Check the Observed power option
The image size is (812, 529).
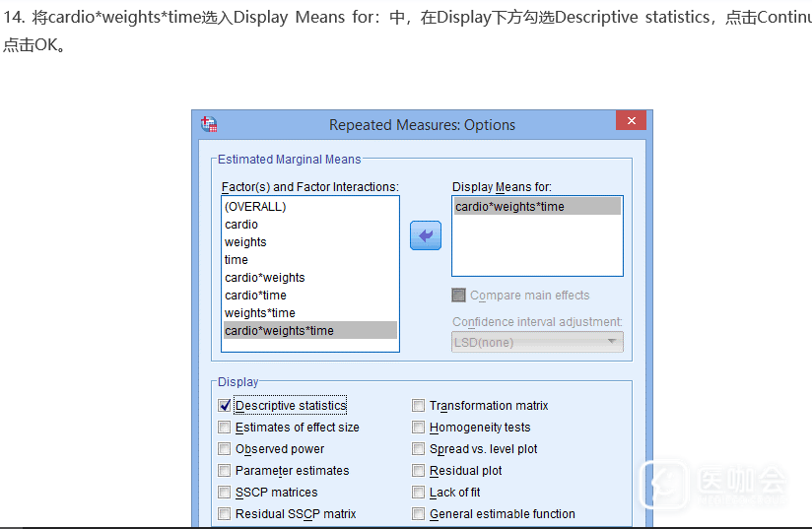point(225,449)
